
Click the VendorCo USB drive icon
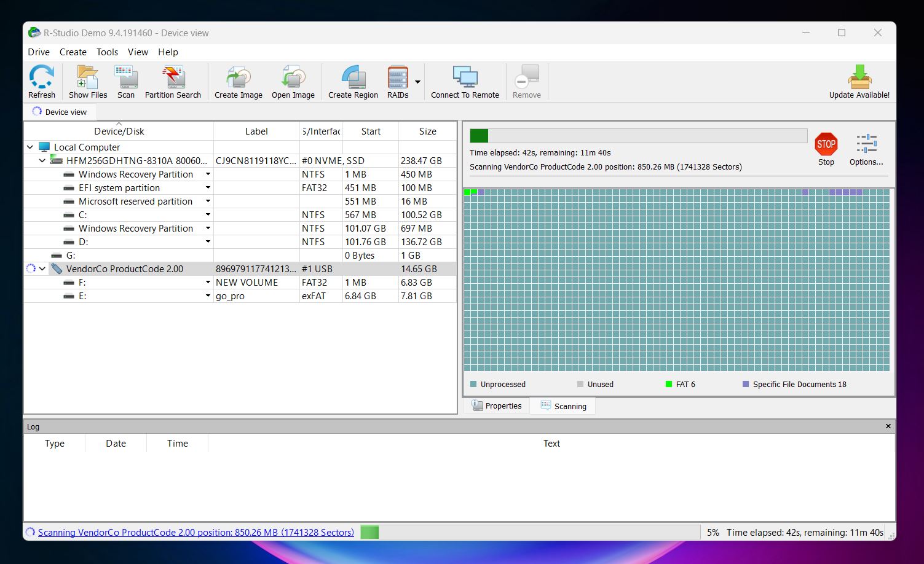point(57,268)
